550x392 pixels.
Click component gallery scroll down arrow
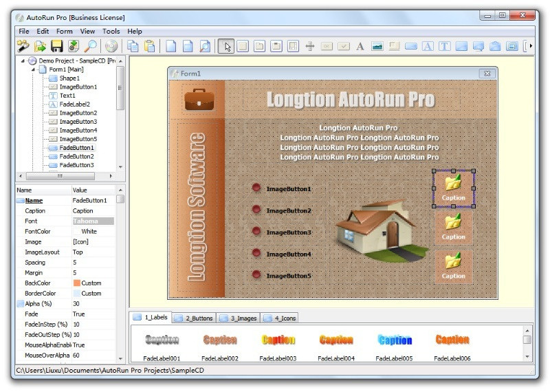[x=527, y=356]
